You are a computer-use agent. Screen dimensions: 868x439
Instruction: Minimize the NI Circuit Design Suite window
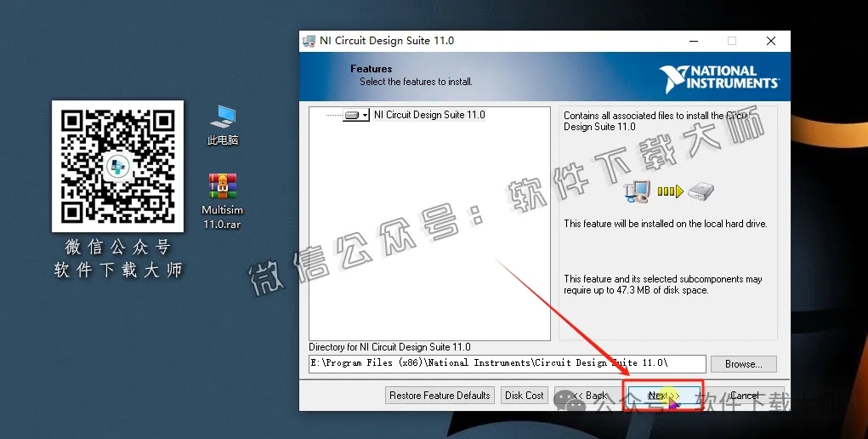(694, 41)
